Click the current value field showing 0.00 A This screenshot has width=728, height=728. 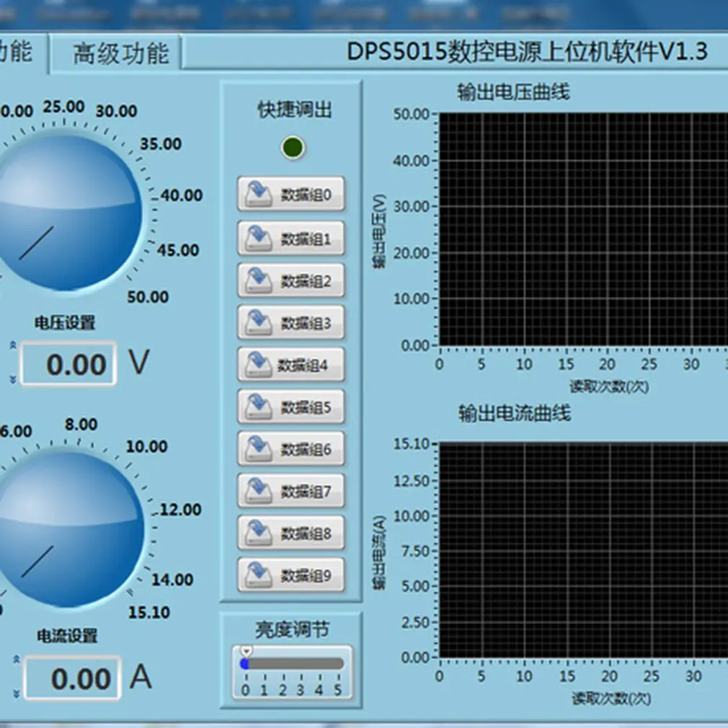[x=72, y=678]
